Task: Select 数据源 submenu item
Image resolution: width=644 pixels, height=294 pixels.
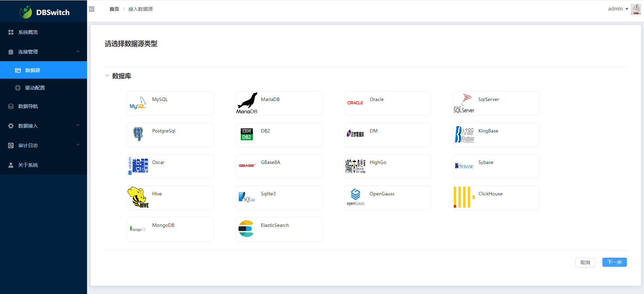Action: 43,70
